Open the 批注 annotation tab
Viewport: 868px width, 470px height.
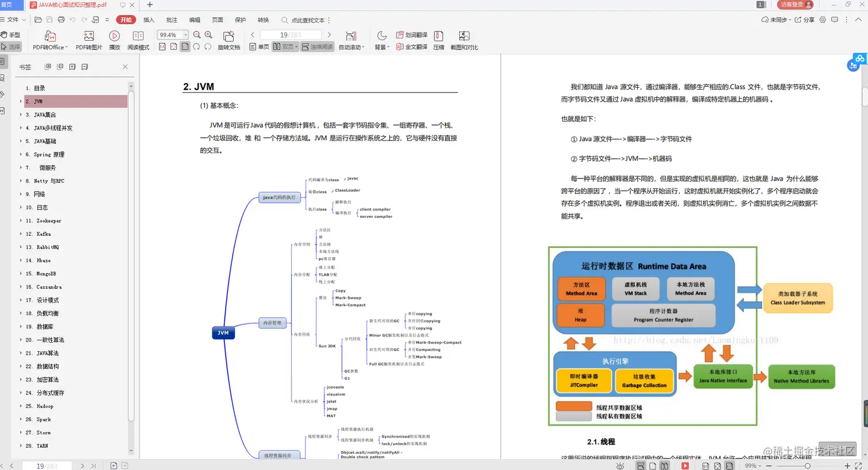(x=172, y=20)
